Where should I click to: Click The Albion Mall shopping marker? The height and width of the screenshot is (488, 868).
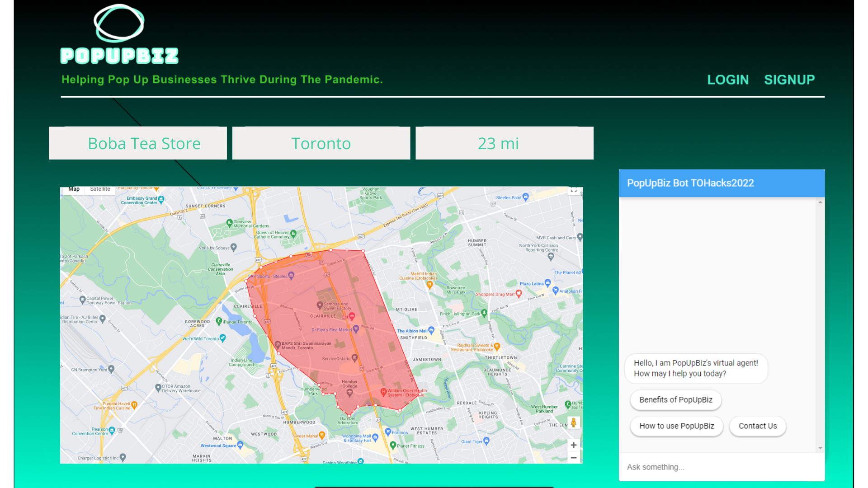pos(431,330)
